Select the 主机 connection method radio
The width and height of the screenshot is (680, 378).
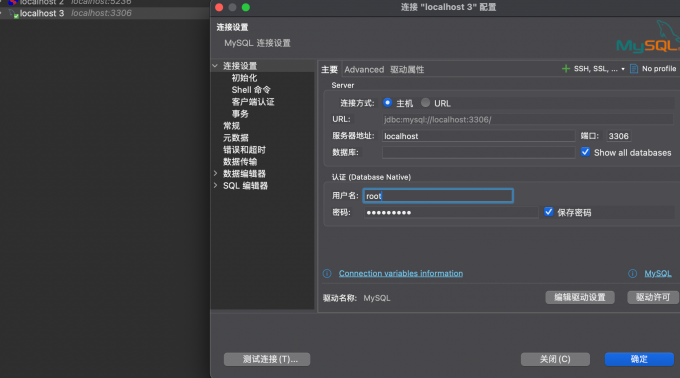click(387, 103)
